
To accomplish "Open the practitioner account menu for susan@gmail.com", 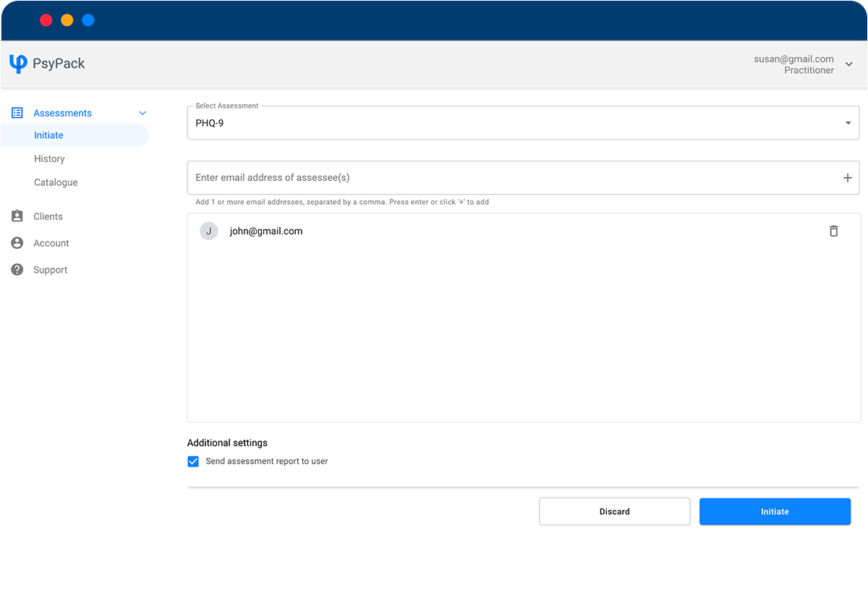I will pos(848,65).
